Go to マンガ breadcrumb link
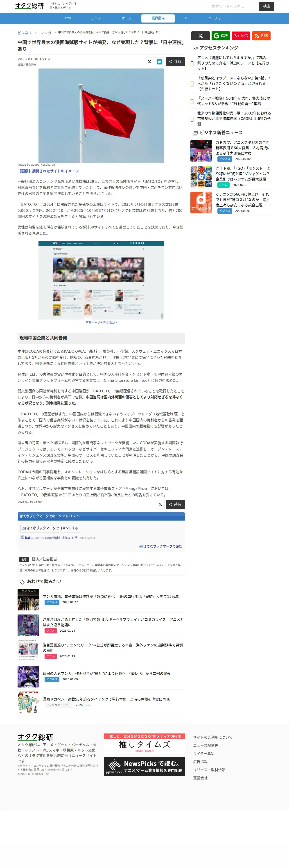The width and height of the screenshot is (289, 868). (x=46, y=33)
